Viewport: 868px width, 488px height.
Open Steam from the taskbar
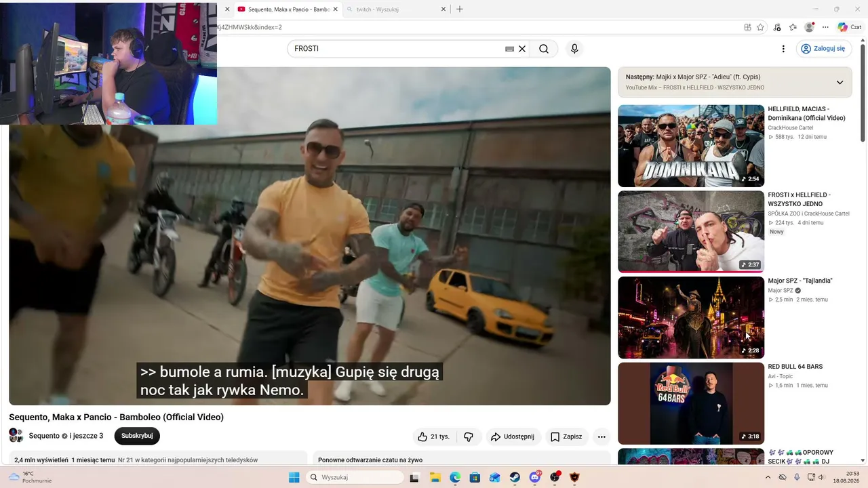pyautogui.click(x=515, y=477)
